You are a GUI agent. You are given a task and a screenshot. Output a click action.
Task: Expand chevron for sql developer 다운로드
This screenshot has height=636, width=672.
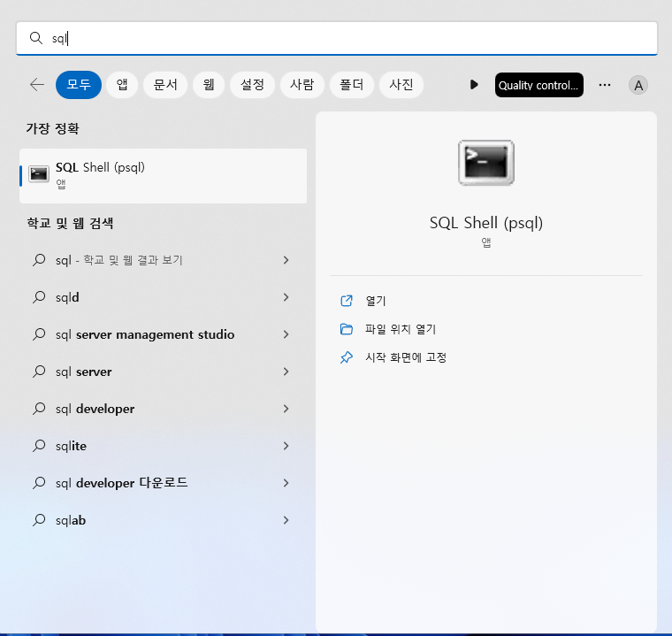286,483
